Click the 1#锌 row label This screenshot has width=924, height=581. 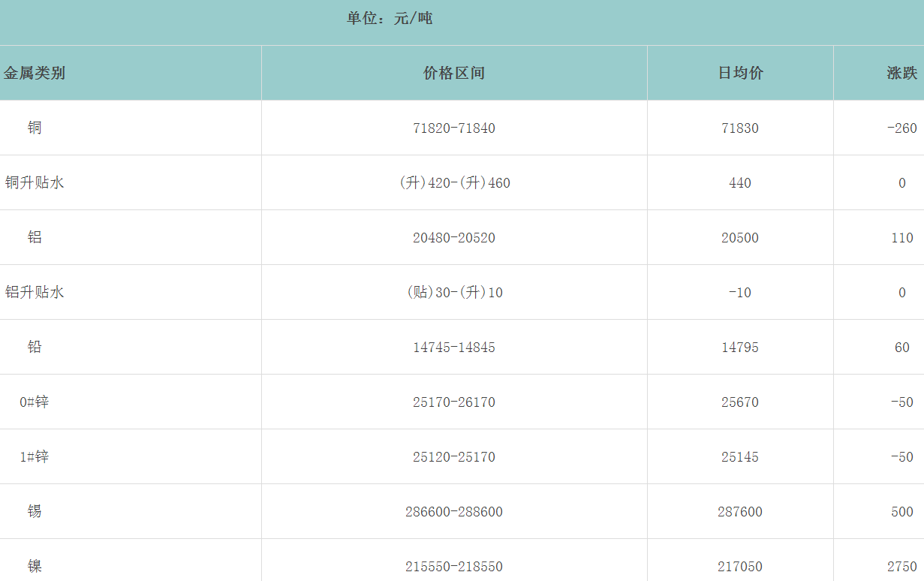35,456
